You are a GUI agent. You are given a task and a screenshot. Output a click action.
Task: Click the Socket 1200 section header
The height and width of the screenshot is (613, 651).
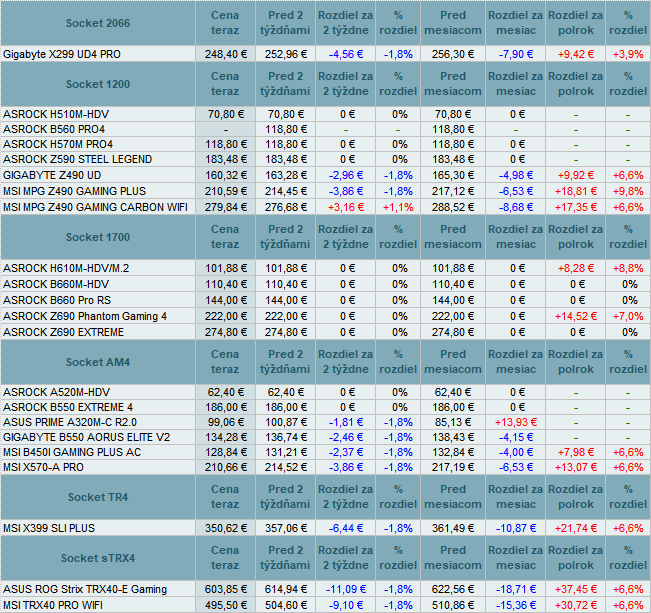[x=98, y=84]
